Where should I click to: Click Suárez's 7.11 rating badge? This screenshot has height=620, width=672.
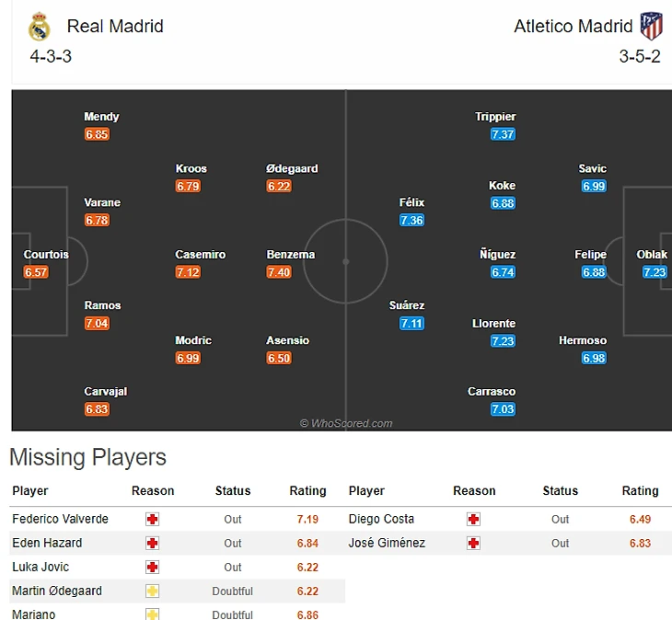pyautogui.click(x=411, y=324)
